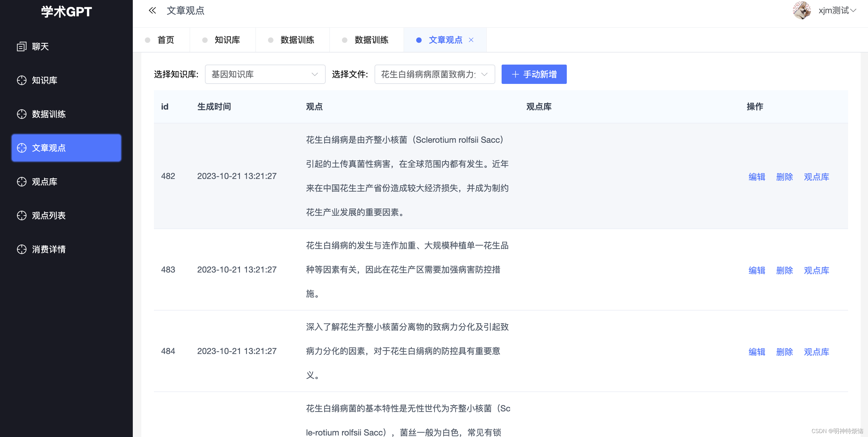Switch to the 首页 tab
This screenshot has height=437, width=868.
tap(165, 40)
